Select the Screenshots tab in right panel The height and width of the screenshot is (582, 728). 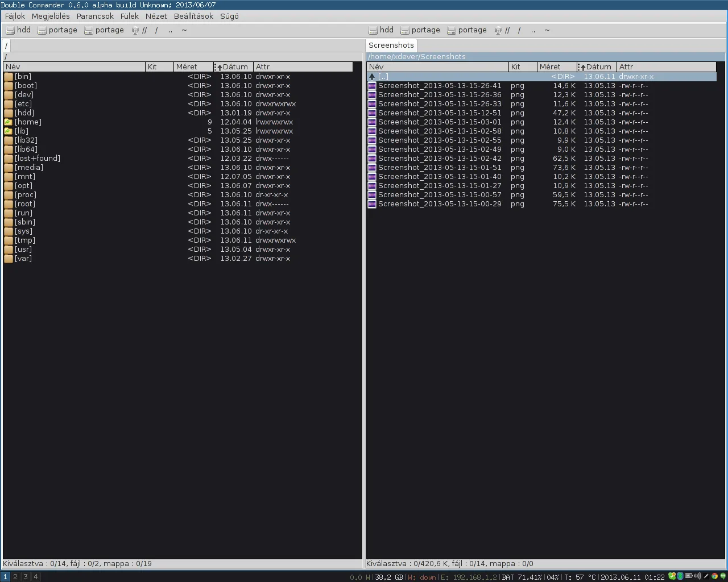pos(391,45)
